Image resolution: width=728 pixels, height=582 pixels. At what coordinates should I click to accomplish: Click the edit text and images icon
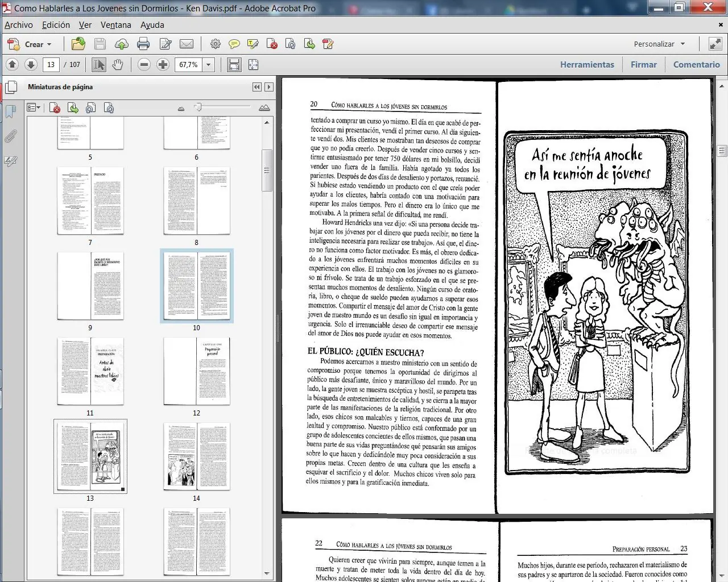[x=166, y=44]
